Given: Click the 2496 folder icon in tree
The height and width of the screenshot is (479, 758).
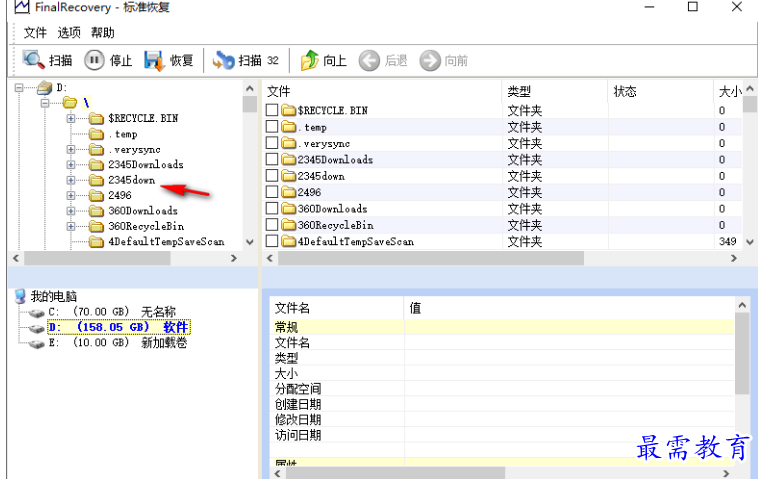Looking at the screenshot, I should click(96, 195).
